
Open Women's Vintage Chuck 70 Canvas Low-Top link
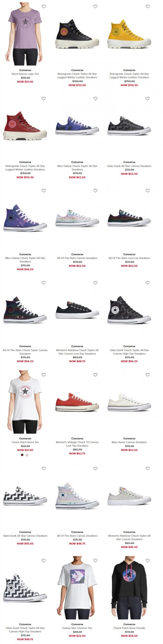pyautogui.click(x=77, y=444)
